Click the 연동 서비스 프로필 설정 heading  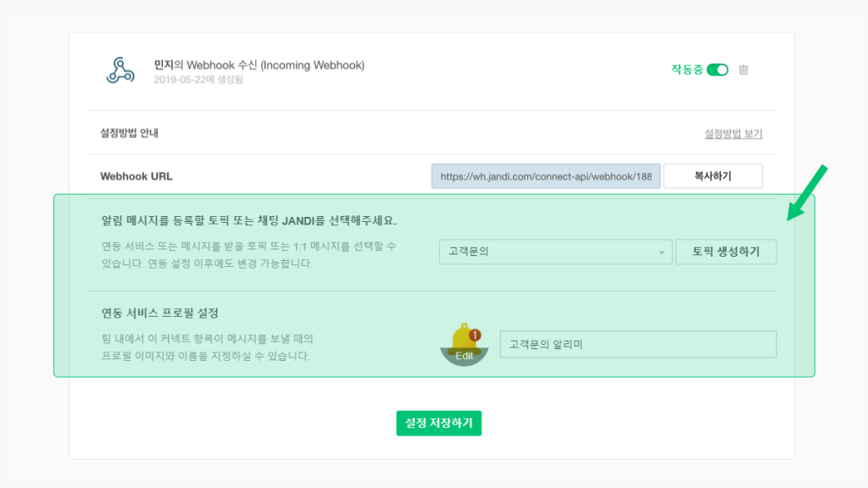point(161,313)
